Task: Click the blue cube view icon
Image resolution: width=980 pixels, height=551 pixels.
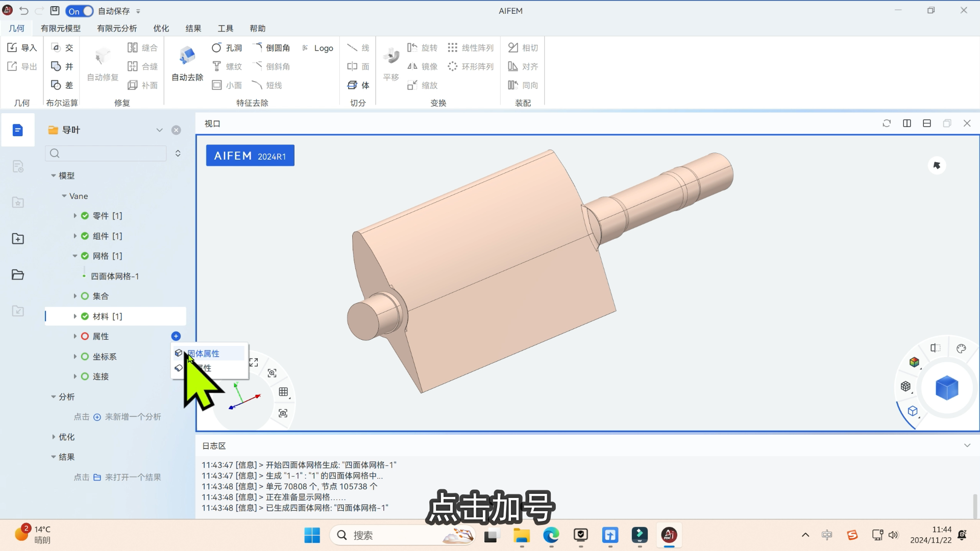Action: point(947,388)
